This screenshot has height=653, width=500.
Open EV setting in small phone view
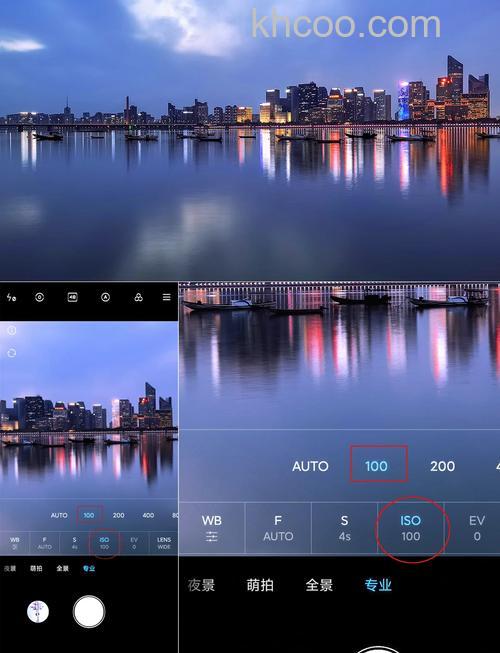(134, 543)
